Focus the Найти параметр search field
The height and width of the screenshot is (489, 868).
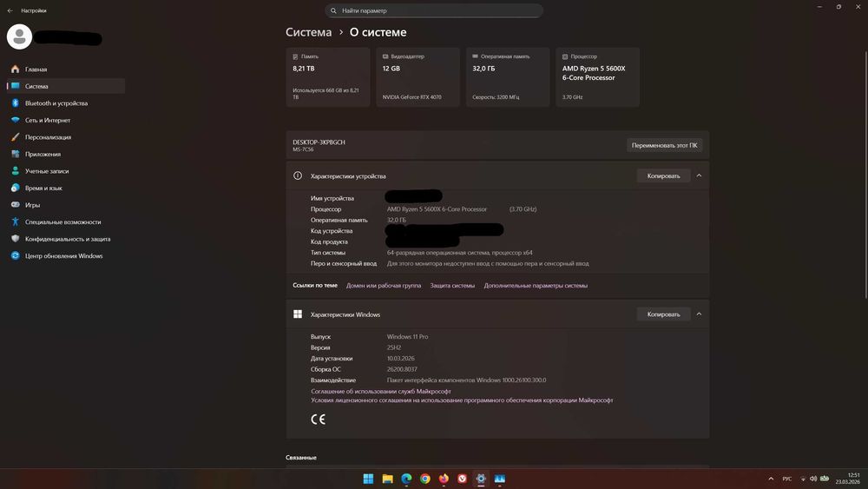coord(434,10)
